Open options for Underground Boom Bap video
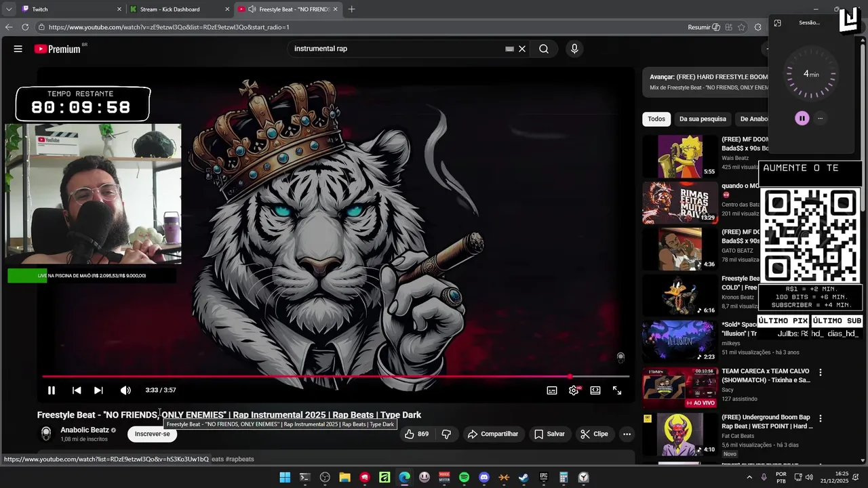This screenshot has height=488, width=868. point(821,418)
